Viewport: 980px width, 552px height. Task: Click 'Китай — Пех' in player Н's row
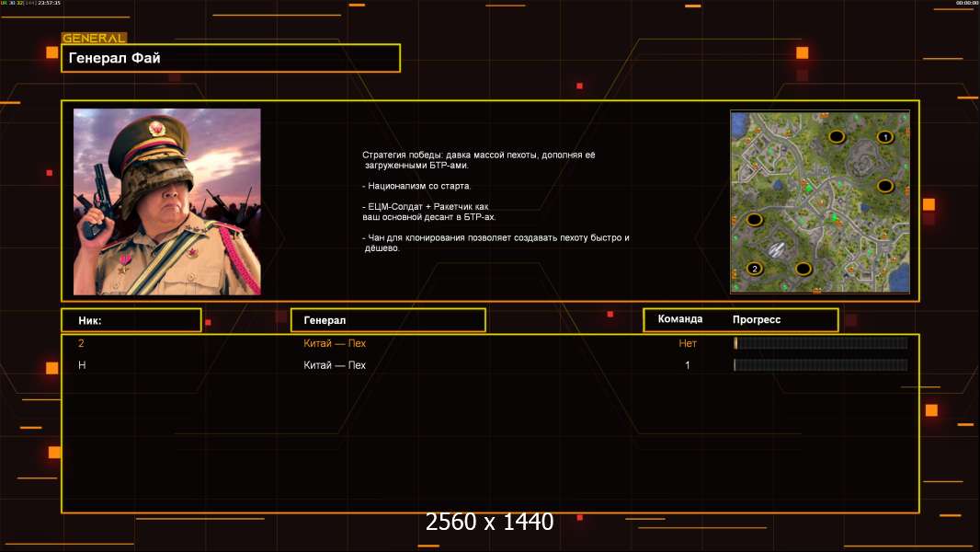coord(335,365)
